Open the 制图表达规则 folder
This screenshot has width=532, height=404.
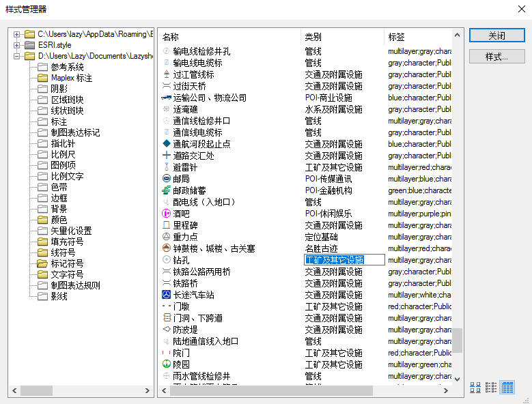click(x=75, y=285)
